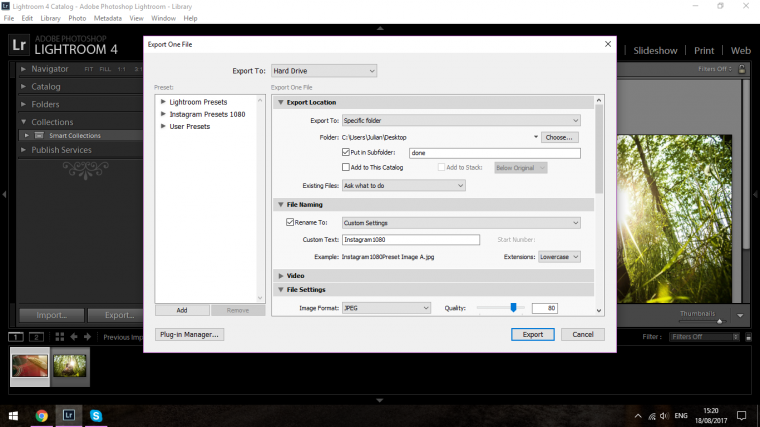
Task: Open the Rename To Custom Settings dropdown
Action: point(461,223)
